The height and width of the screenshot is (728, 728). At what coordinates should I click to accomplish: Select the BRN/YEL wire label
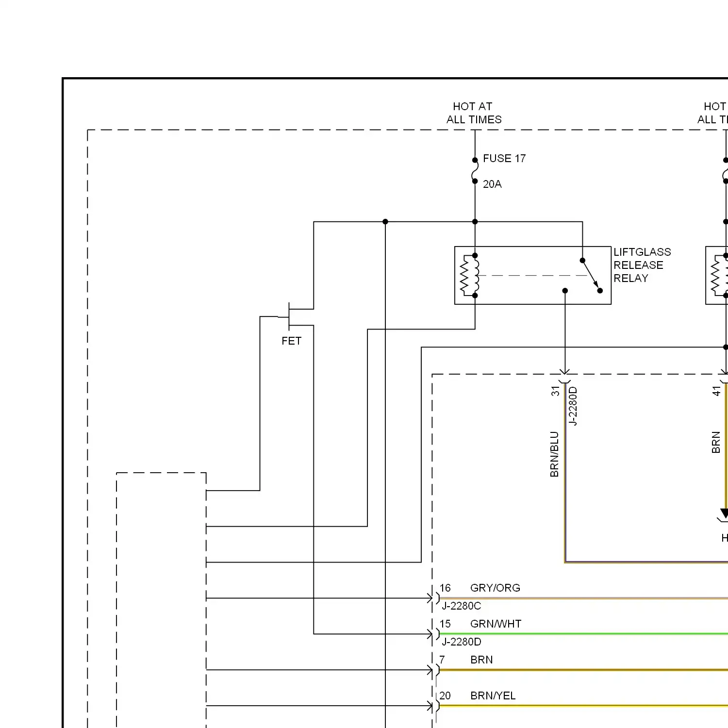pyautogui.click(x=493, y=696)
